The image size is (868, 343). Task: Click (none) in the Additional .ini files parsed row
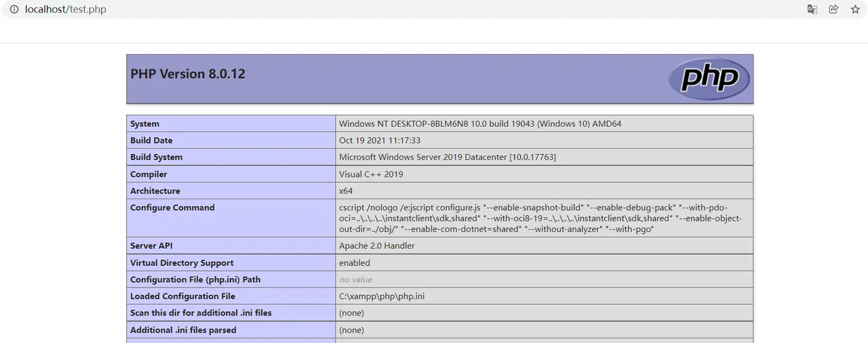click(x=351, y=330)
